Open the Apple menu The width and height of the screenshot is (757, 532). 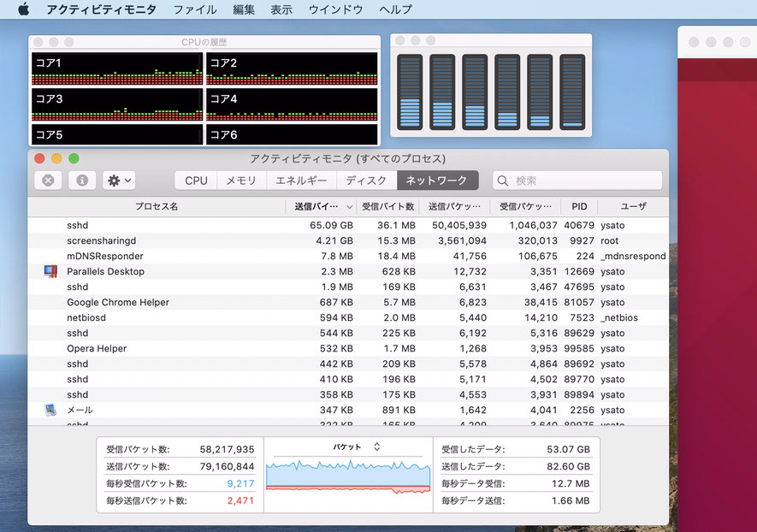point(23,10)
